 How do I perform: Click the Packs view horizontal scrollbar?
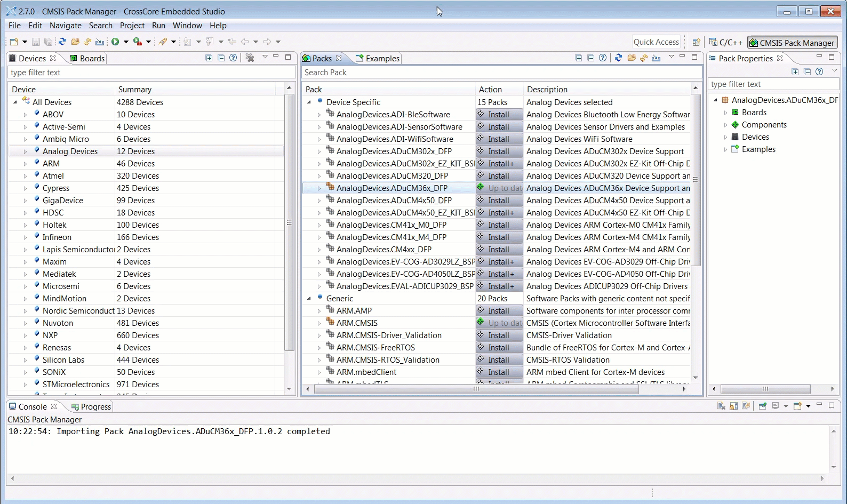pyautogui.click(x=477, y=389)
